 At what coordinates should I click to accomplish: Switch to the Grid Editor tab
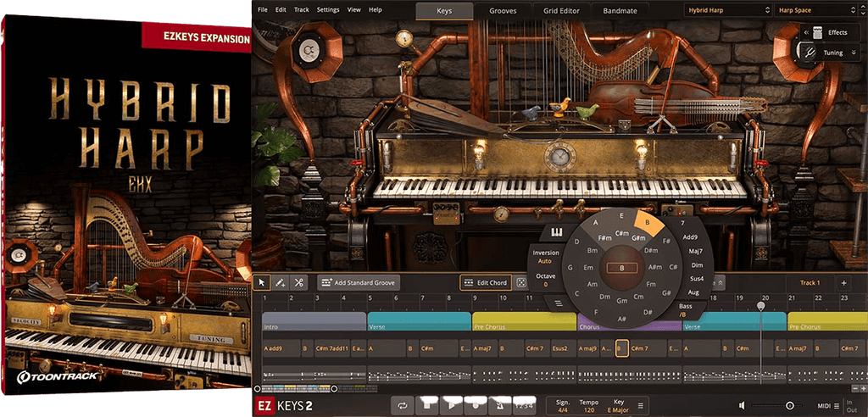click(561, 10)
